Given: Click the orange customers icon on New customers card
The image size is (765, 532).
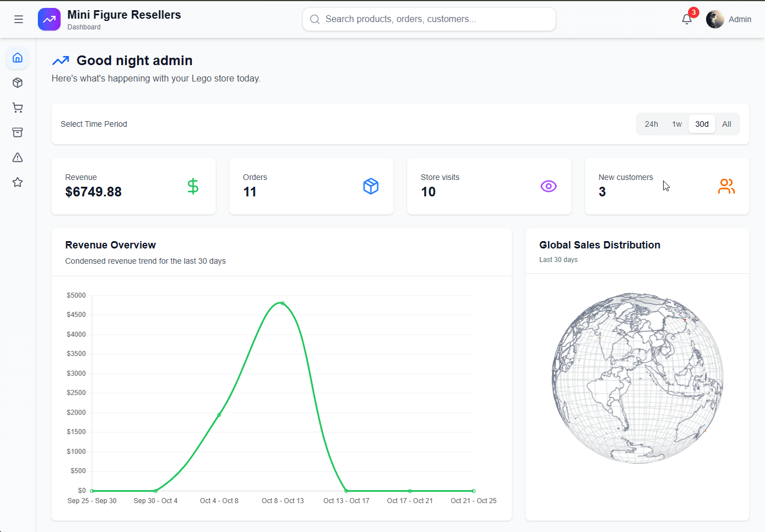Looking at the screenshot, I should coord(726,186).
